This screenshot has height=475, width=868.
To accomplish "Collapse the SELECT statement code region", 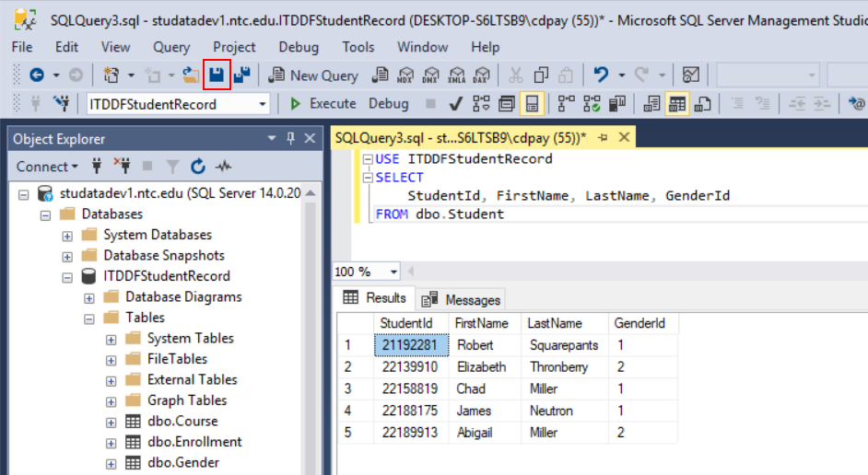I will [x=368, y=178].
